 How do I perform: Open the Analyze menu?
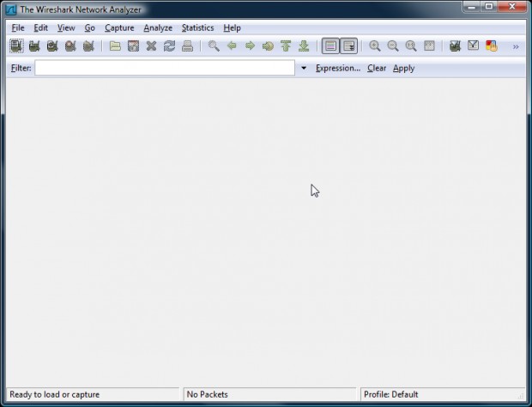pos(158,27)
